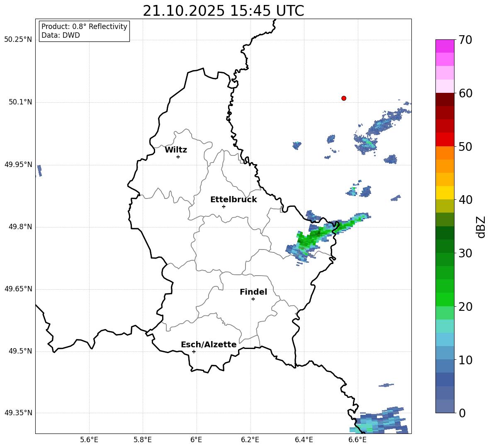Click the 6.2°E longitude label

(x=250, y=440)
